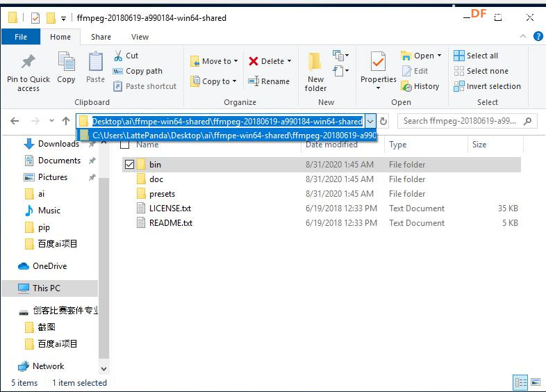The height and width of the screenshot is (392, 546).
Task: Click Copy path in Clipboard group
Action: click(x=138, y=71)
